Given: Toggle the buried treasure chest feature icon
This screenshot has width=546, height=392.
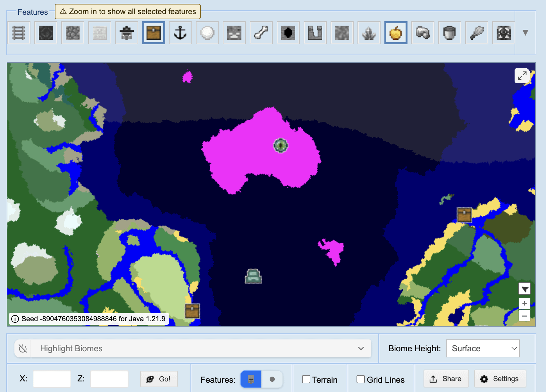Looking at the screenshot, I should tap(153, 33).
